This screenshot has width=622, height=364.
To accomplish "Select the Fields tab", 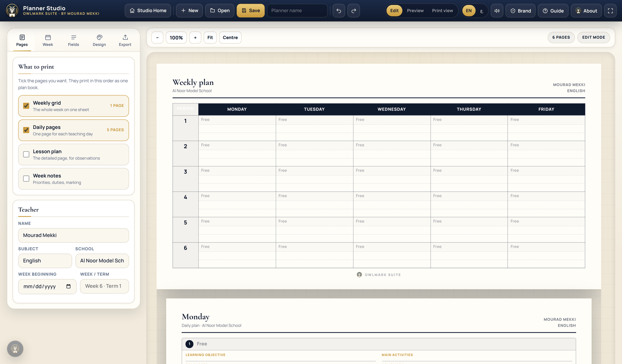I will tap(74, 40).
